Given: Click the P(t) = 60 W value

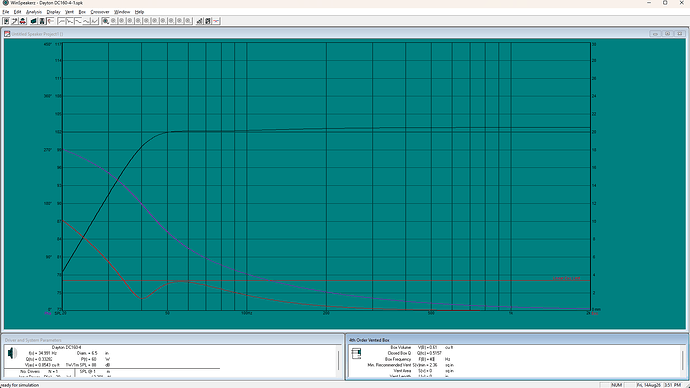Looking at the screenshot, I should (95, 359).
